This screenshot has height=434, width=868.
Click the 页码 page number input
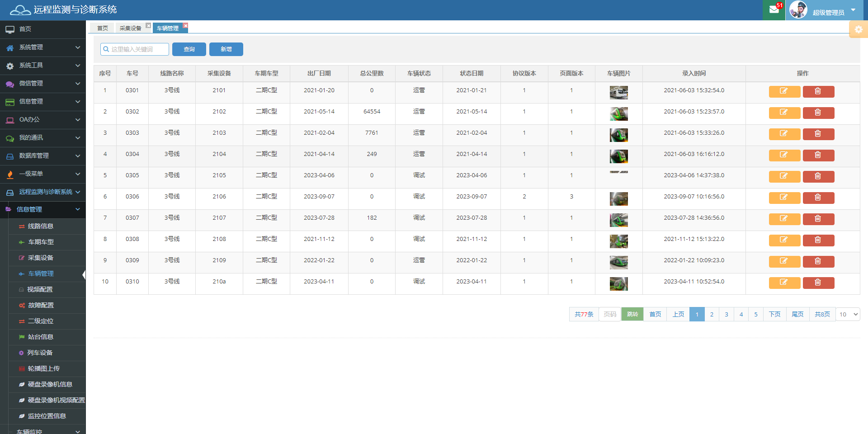(x=610, y=314)
